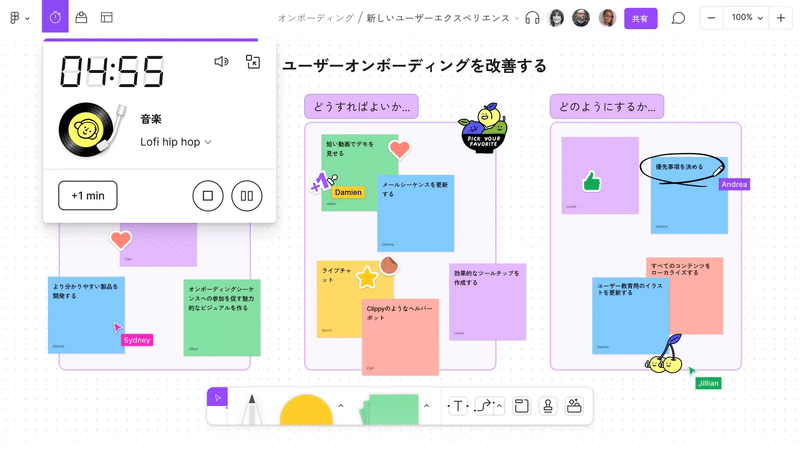
Task: Select the どのようにするか section label
Action: (x=607, y=107)
